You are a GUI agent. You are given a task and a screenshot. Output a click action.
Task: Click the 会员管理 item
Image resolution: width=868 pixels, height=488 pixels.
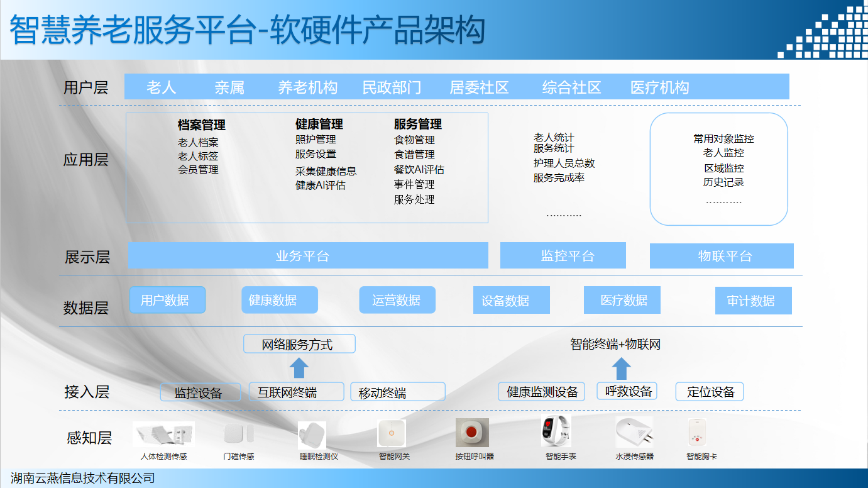198,169
